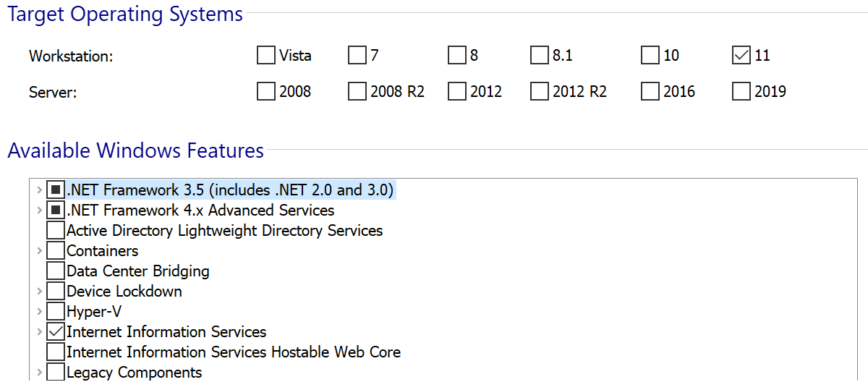Image resolution: width=868 pixels, height=382 pixels.
Task: Select the Data Center Bridging label
Action: tap(138, 271)
